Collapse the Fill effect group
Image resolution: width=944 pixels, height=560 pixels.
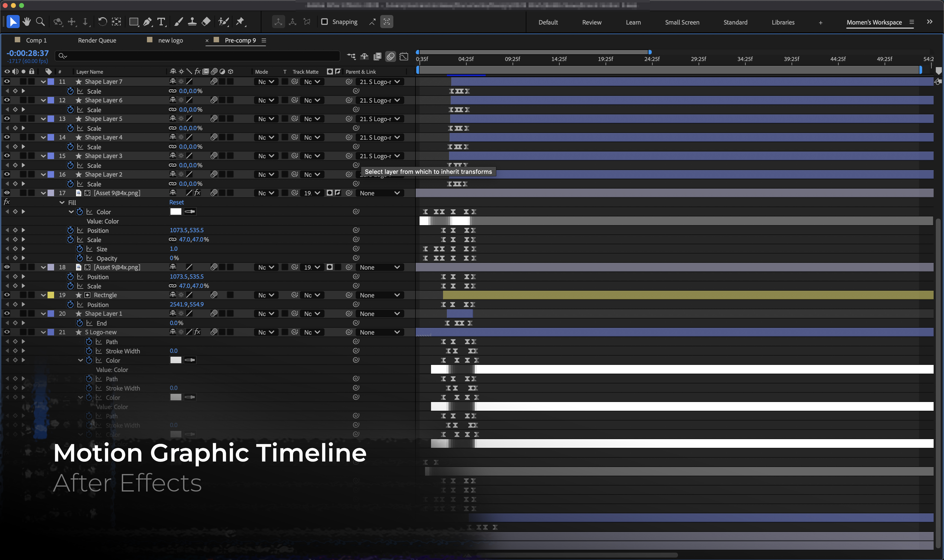(x=62, y=203)
